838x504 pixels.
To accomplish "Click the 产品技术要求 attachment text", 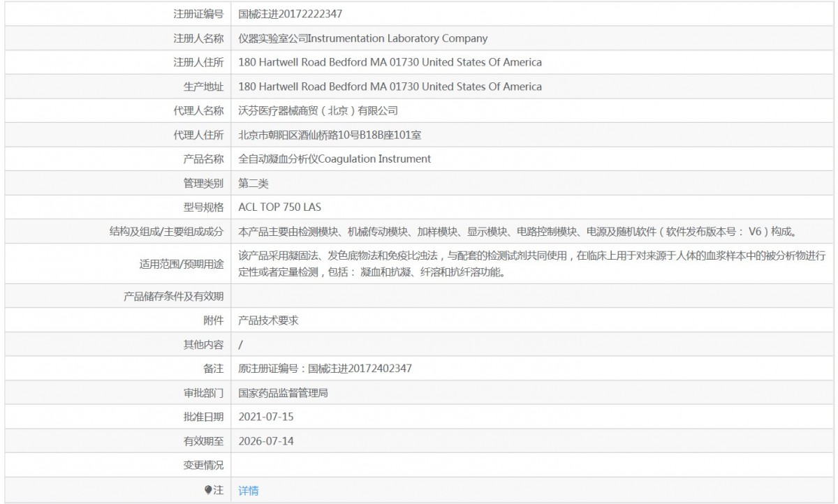I will (268, 320).
